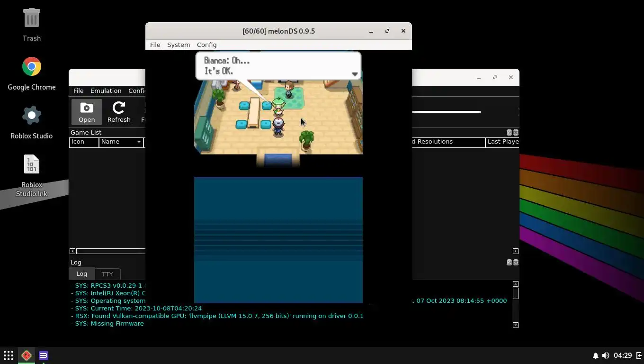Advance Bianca's dialog with the down arrow
The width and height of the screenshot is (644, 364).
click(355, 74)
